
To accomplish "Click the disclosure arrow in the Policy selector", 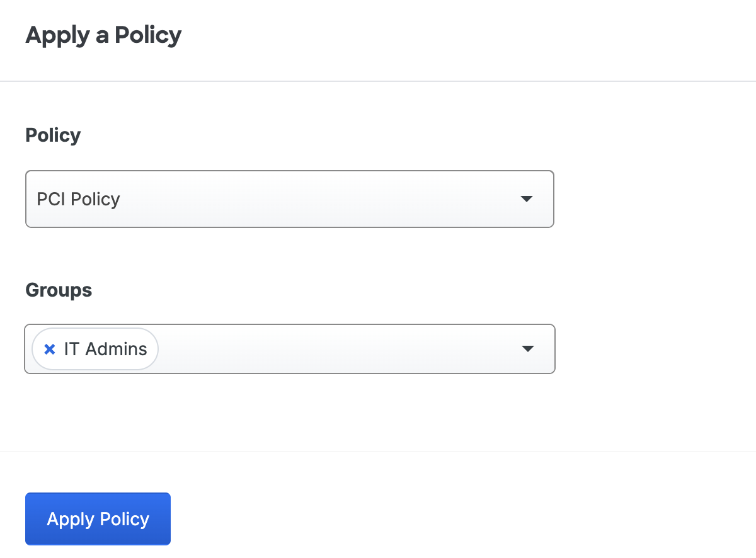I will [527, 199].
